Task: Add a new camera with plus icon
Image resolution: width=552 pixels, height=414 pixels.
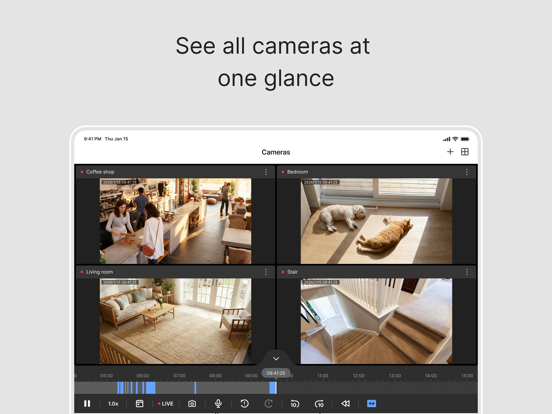Action: [x=450, y=152]
